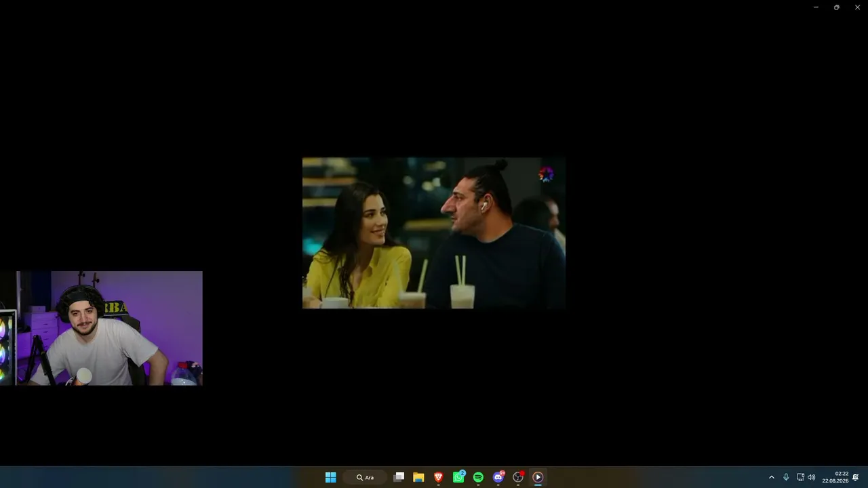
Task: Open File Explorer from the taskbar
Action: coord(418,477)
